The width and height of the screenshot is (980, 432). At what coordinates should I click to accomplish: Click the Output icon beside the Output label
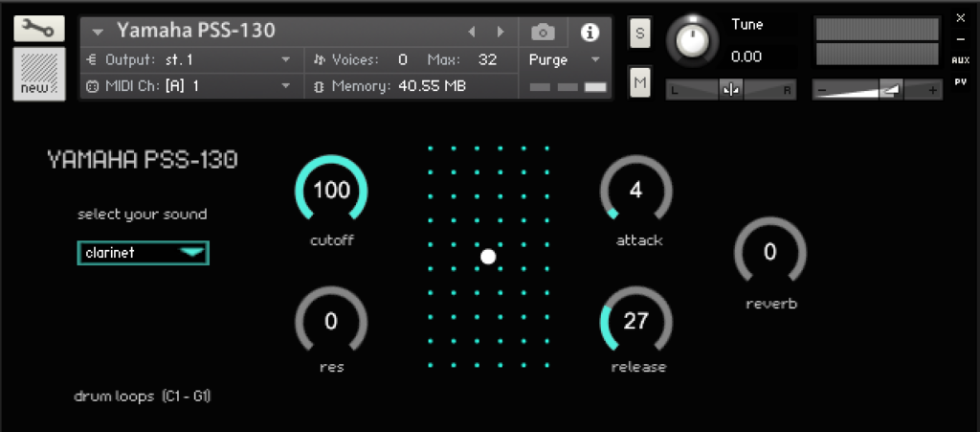[92, 60]
